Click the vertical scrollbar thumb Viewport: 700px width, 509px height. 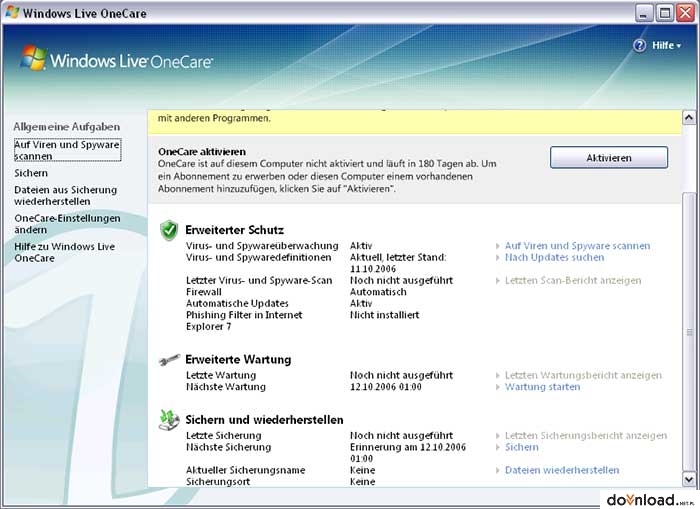coord(689,332)
